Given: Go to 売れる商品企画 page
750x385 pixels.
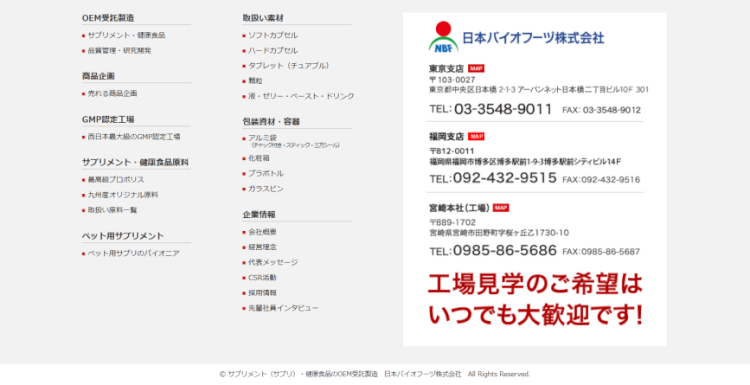Looking at the screenshot, I should (112, 94).
